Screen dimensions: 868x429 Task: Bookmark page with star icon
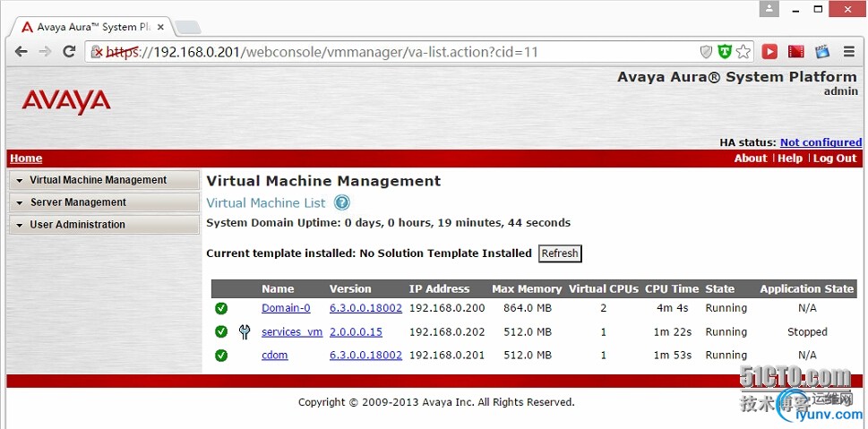743,52
